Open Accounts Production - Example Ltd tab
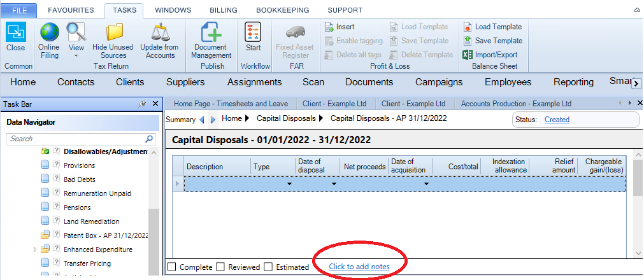Image resolution: width=644 pixels, height=280 pixels. pyautogui.click(x=516, y=104)
